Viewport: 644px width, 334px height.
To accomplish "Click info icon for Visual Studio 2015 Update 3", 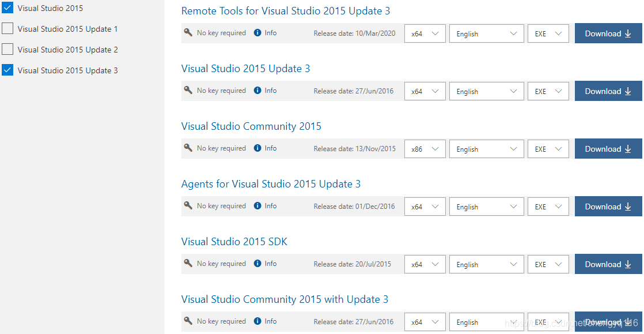I will coord(257,91).
